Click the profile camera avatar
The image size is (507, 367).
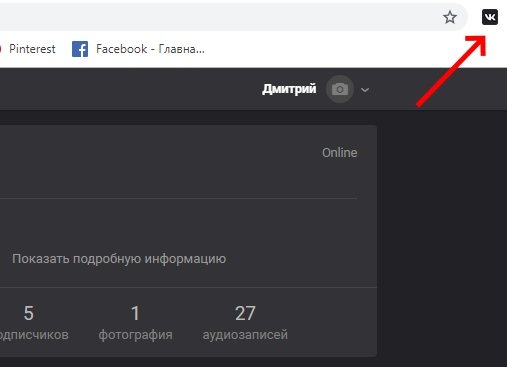pyautogui.click(x=340, y=89)
